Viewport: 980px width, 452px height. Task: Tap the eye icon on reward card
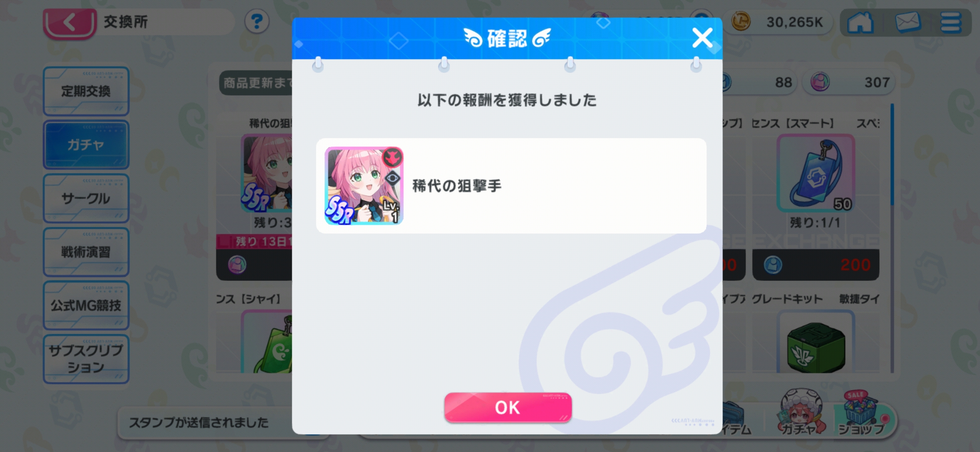tap(392, 179)
